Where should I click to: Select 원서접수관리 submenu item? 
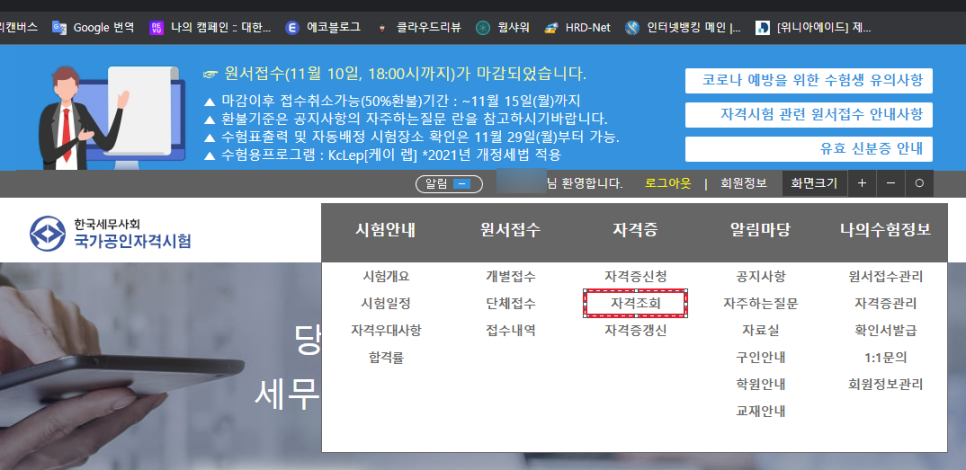[885, 277]
